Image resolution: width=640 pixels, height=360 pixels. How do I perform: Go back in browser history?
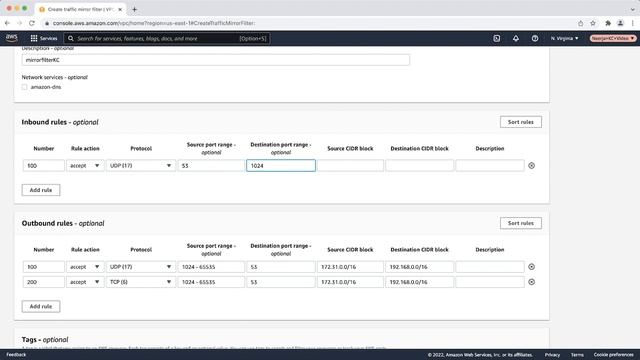[x=7, y=23]
